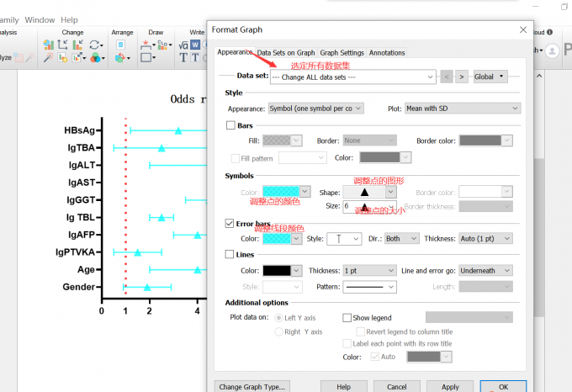The image size is (572, 392).
Task: Click the magic wand icon in Change group
Action: click(49, 58)
